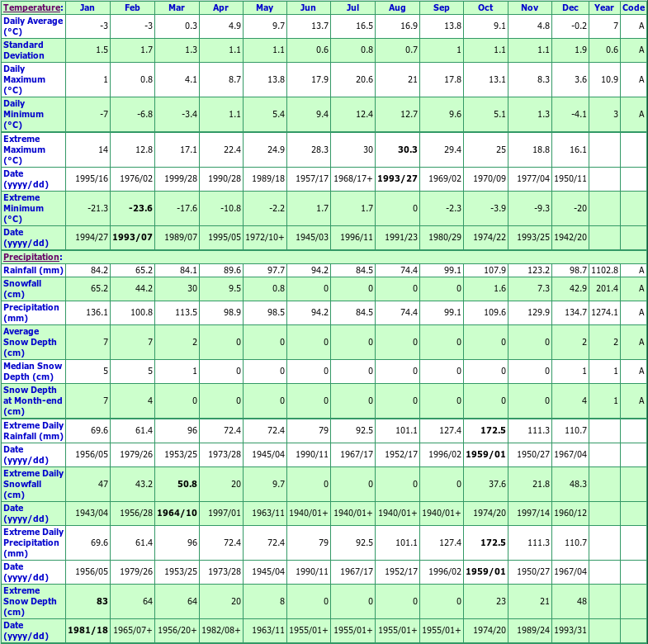Viewport: 648px width, 644px height.
Task: Click the Extreme Maximum (°C) row label
Action: point(25,149)
